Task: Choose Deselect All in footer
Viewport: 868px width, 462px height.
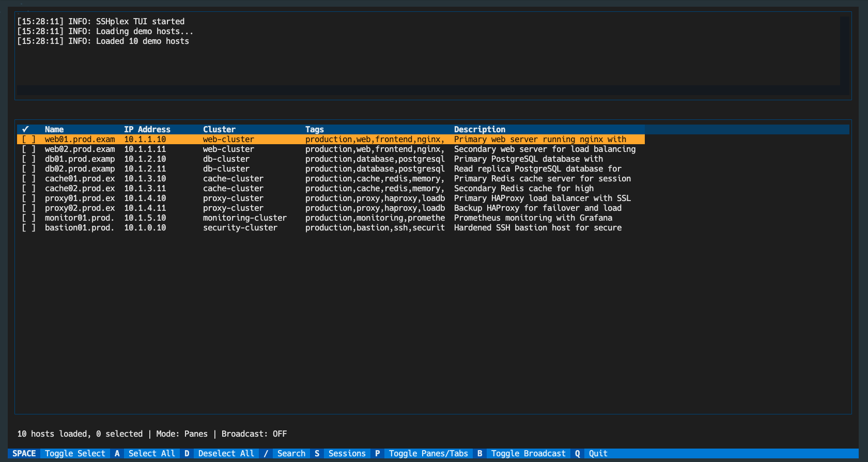Action: (x=226, y=454)
